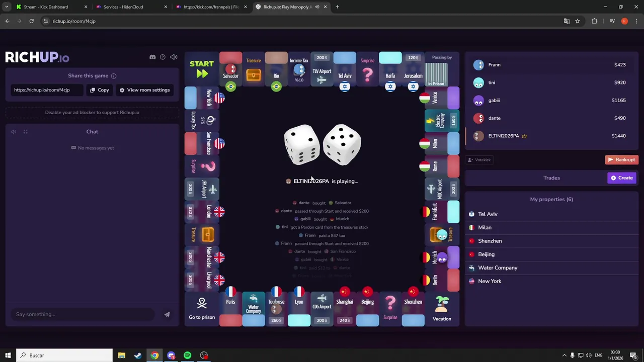Click the Go to prison corner tile

pos(202,308)
